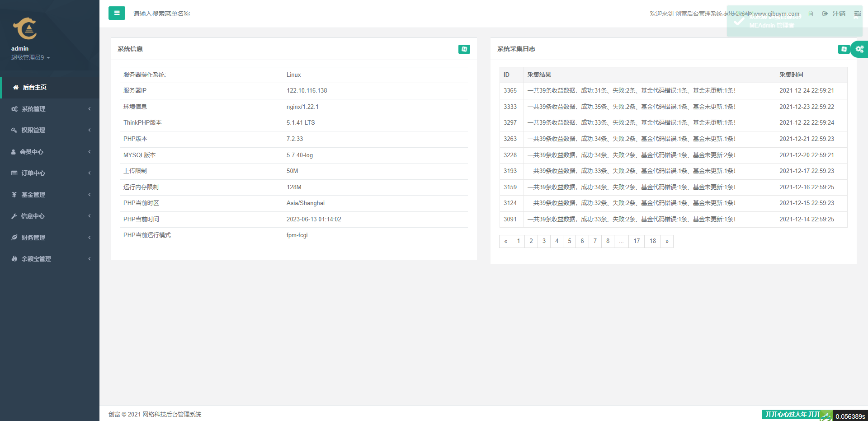This screenshot has width=868, height=421.
Task: Click the PHP version value 7.2.33
Action: click(x=295, y=139)
